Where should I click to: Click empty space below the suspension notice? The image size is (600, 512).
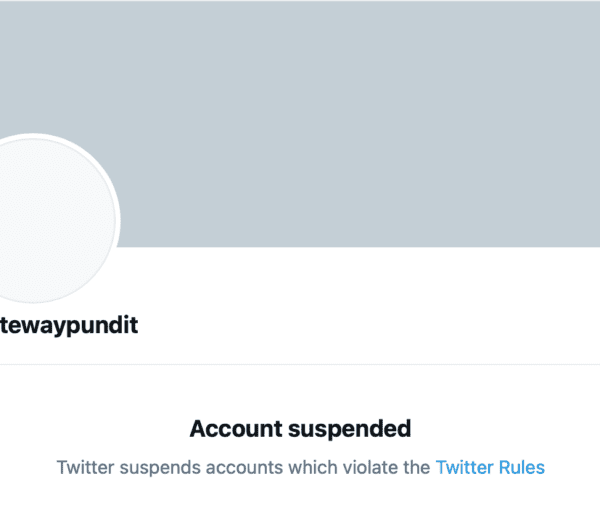pos(300,497)
